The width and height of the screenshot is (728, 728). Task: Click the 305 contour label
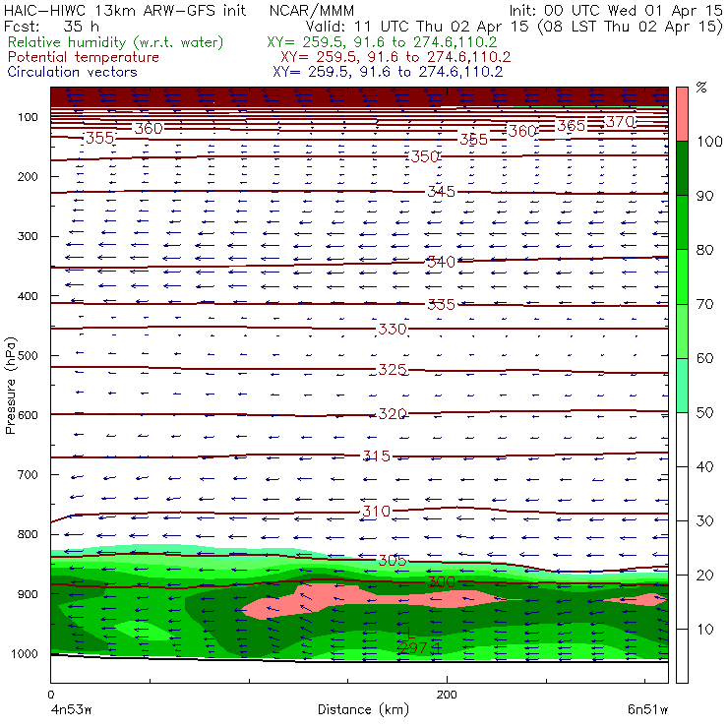pyautogui.click(x=393, y=561)
